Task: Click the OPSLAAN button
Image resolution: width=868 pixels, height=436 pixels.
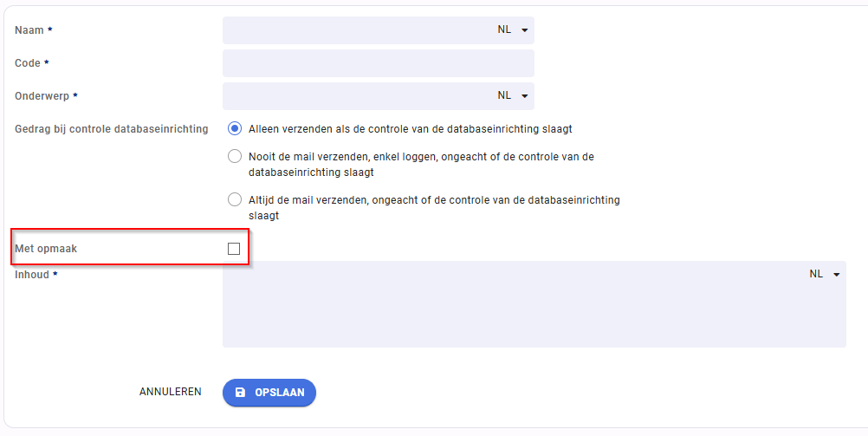Action: 269,393
